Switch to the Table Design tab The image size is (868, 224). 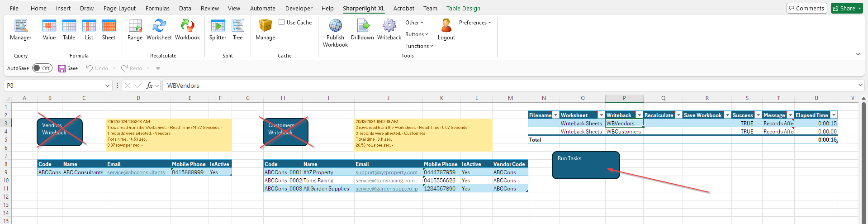pos(463,8)
